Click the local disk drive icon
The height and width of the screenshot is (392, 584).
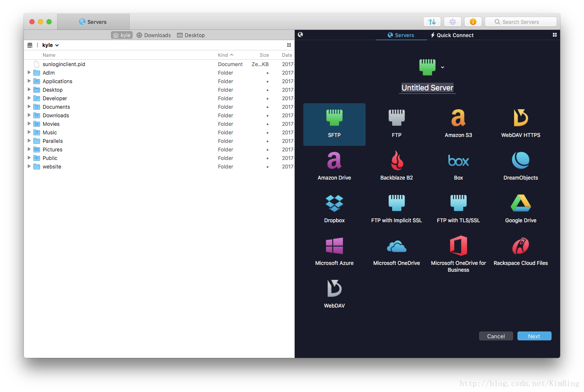tap(30, 45)
